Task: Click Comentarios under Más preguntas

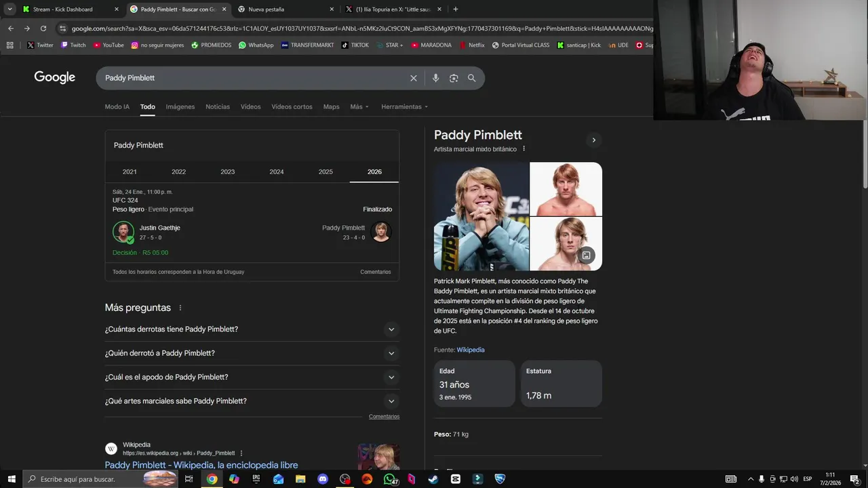Action: [x=384, y=417]
